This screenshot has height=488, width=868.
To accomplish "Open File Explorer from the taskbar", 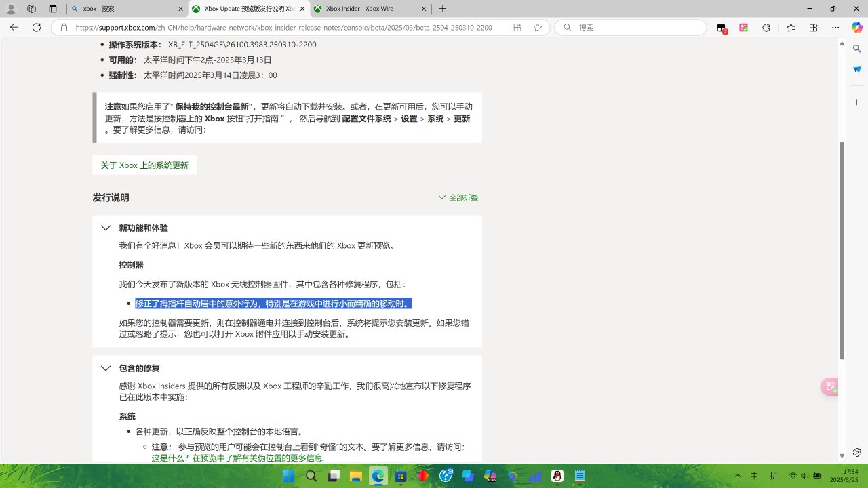I will [x=355, y=476].
